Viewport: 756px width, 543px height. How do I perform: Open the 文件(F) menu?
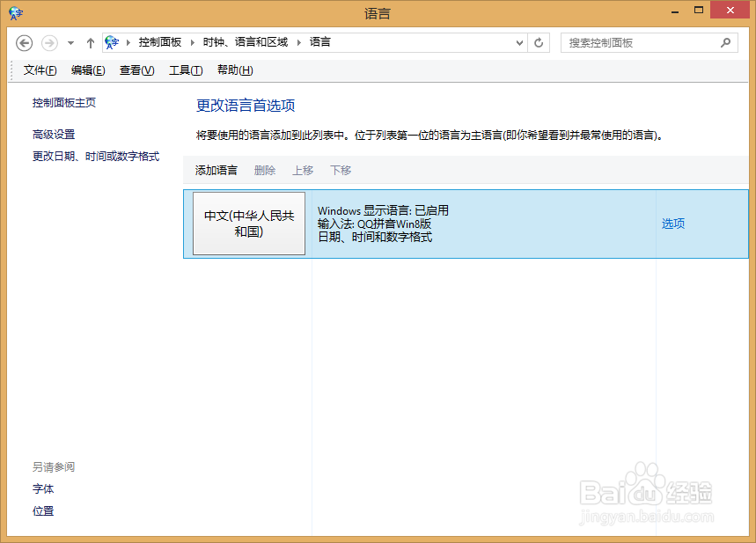coord(40,70)
